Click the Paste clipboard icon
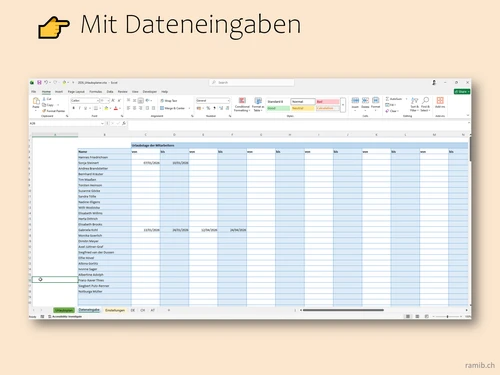This screenshot has height=375, width=500. (x=36, y=101)
